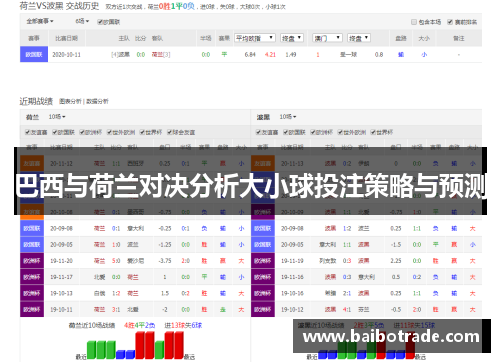The image size is (500, 362).
Task: Click 列支敦 in the 波黑 19-11-19 row
Action: (328, 261)
